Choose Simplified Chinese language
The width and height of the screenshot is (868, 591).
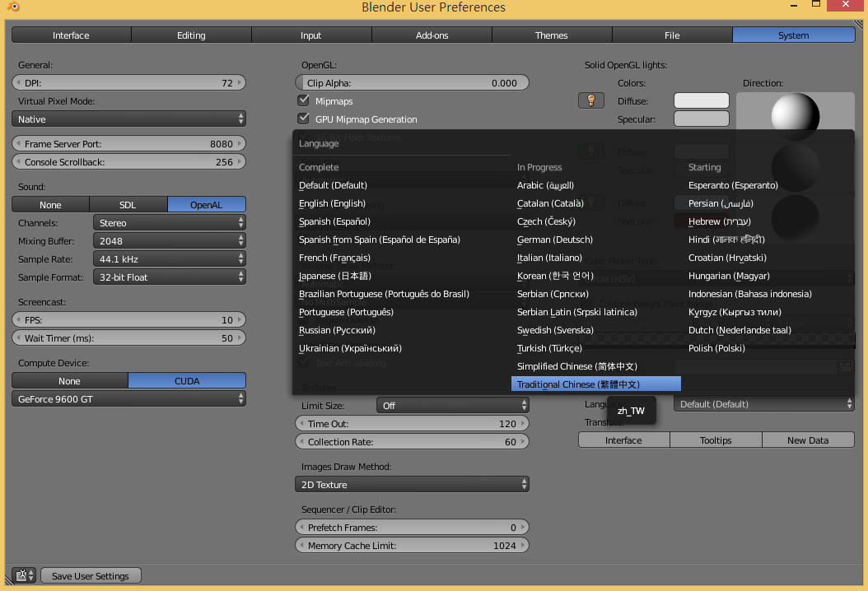tap(595, 366)
